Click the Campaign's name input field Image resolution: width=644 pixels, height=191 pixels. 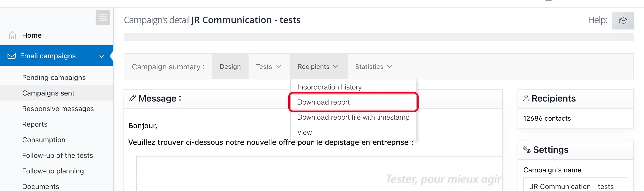(576, 186)
